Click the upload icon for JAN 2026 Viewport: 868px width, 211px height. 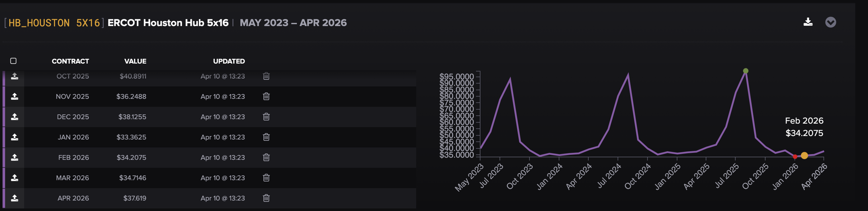pos(15,137)
